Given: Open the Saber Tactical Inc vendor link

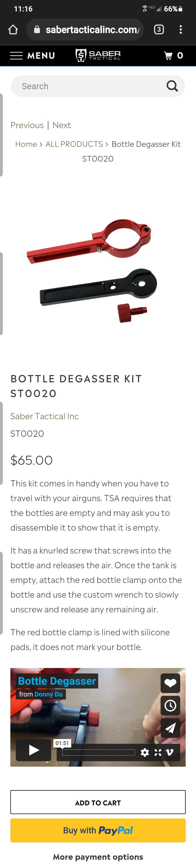Looking at the screenshot, I should coord(44,416).
